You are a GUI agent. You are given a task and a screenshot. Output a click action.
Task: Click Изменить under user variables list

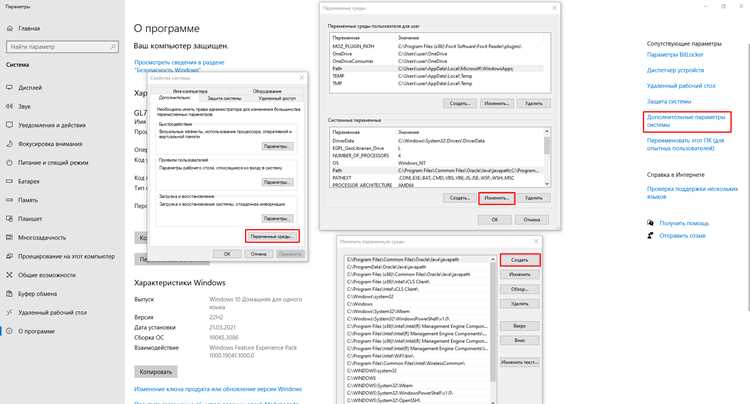tap(496, 103)
